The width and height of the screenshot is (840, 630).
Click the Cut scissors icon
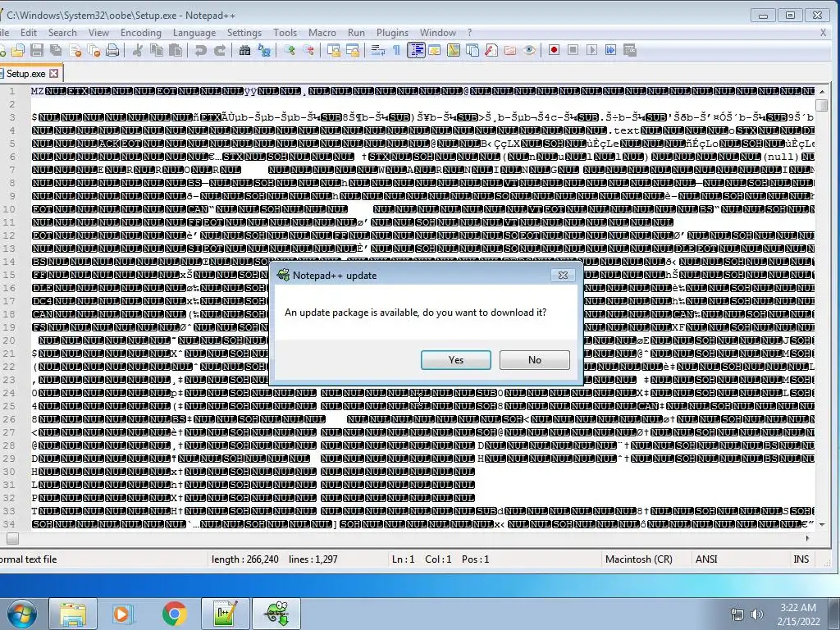[x=138, y=50]
